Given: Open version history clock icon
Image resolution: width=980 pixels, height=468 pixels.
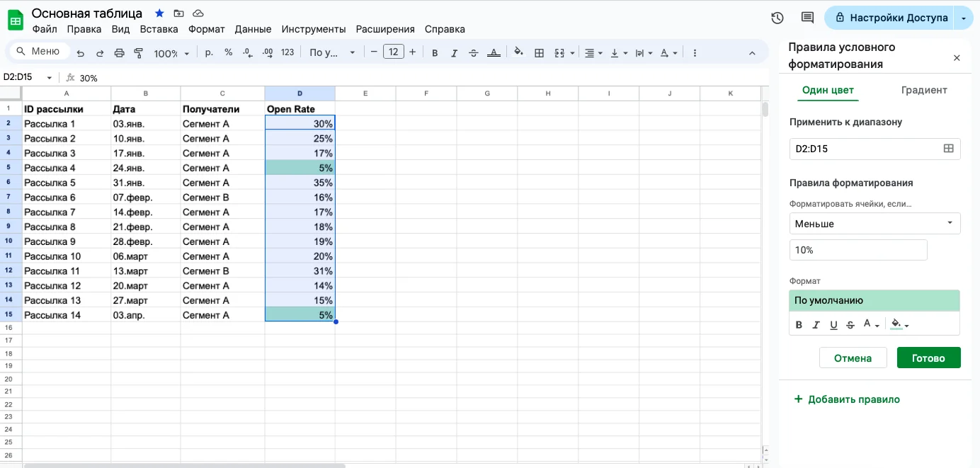Looking at the screenshot, I should click(777, 18).
